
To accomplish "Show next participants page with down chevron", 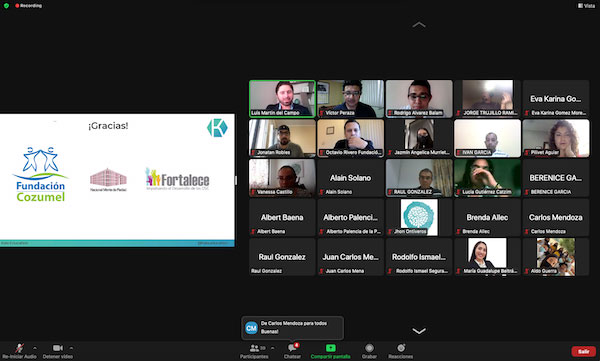I will coord(419,331).
